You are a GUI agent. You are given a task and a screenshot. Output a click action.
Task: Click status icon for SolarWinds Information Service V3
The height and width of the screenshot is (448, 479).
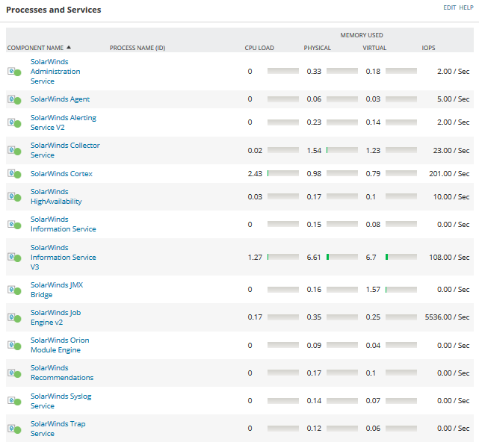14,258
